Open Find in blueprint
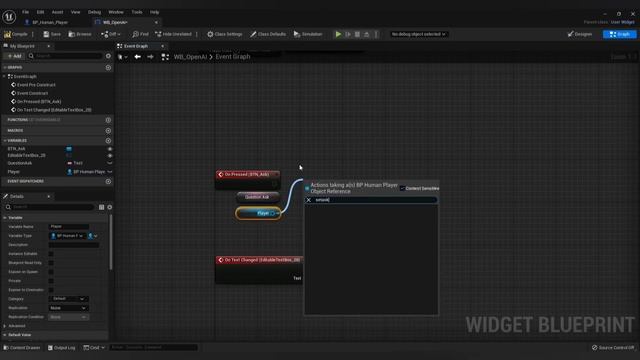 click(x=140, y=34)
